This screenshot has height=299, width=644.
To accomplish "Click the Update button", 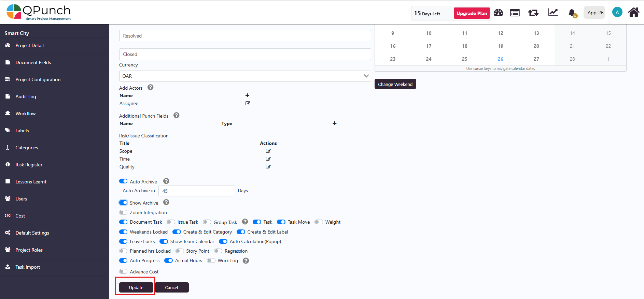I will pos(136,287).
